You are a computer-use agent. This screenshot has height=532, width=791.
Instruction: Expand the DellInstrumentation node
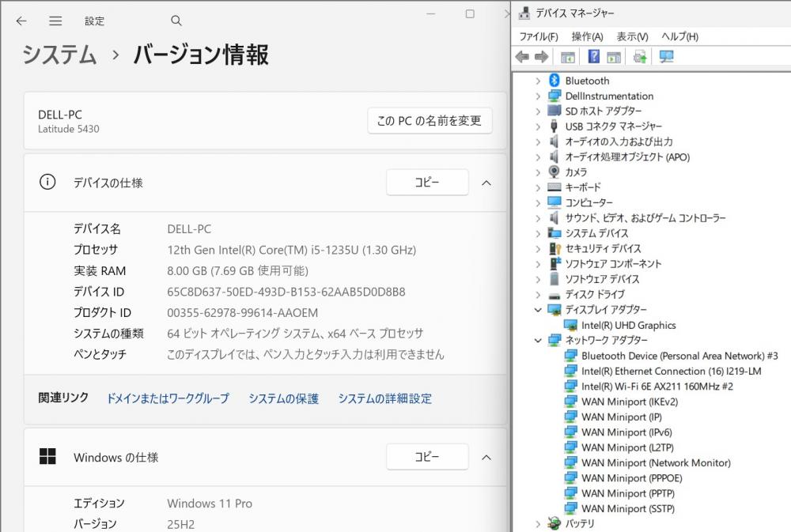[x=538, y=96]
